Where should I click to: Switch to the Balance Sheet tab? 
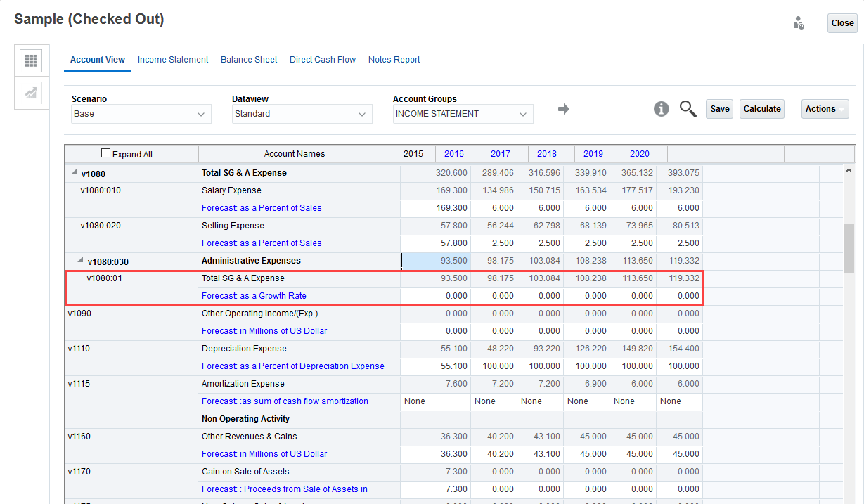[x=249, y=60]
